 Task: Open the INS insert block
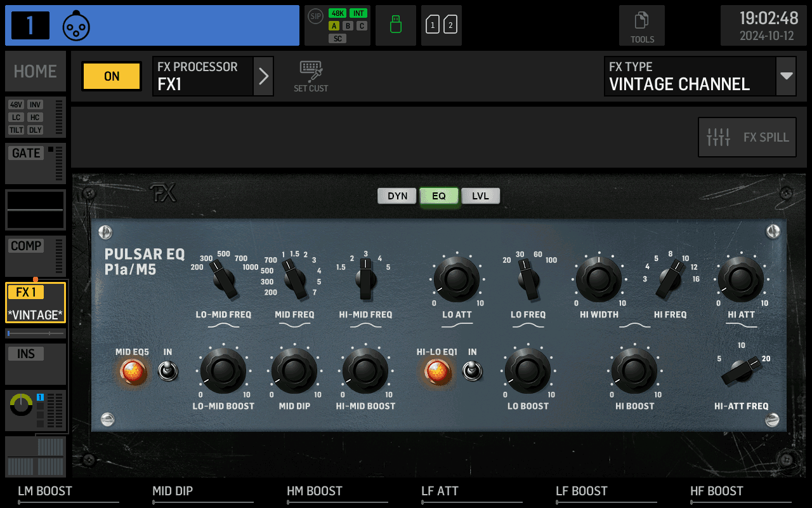pyautogui.click(x=36, y=364)
